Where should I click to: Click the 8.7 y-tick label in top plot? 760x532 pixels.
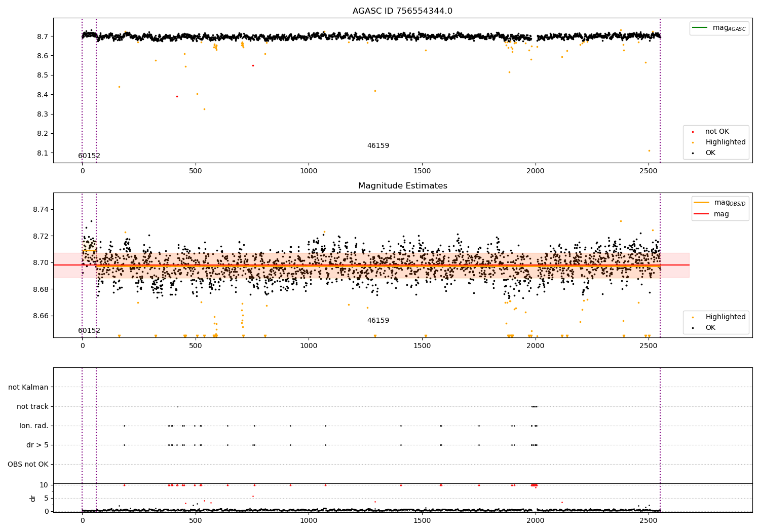(43, 36)
